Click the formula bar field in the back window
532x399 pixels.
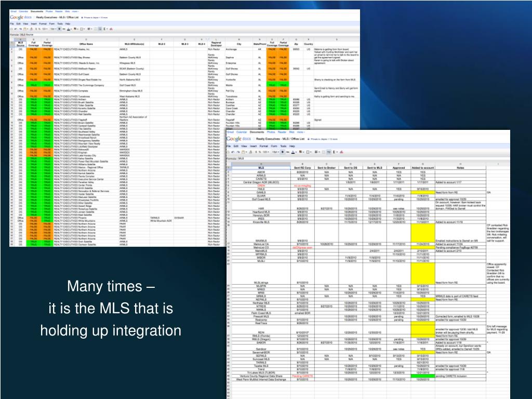tap(189, 35)
